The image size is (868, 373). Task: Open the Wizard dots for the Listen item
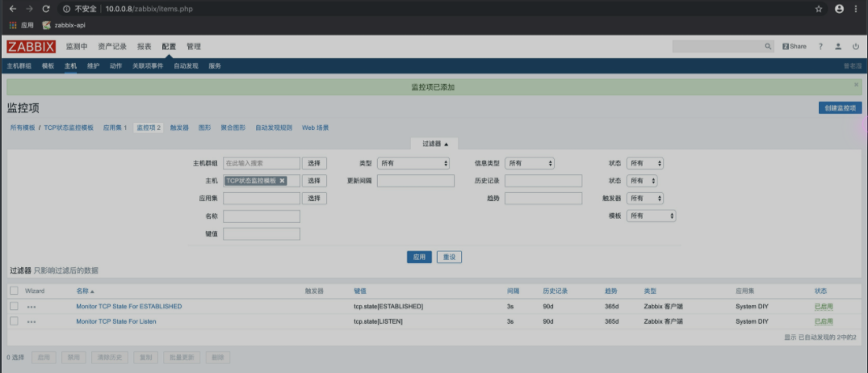[x=31, y=321]
